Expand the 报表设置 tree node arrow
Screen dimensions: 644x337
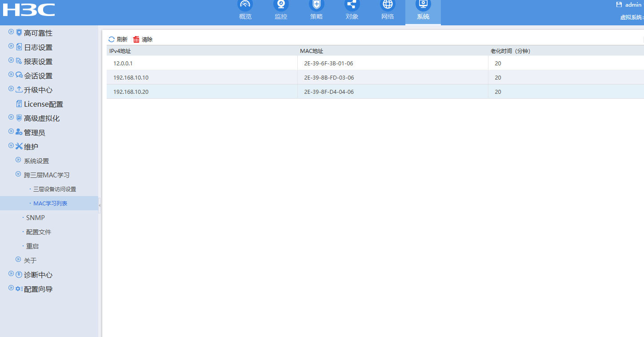(11, 60)
